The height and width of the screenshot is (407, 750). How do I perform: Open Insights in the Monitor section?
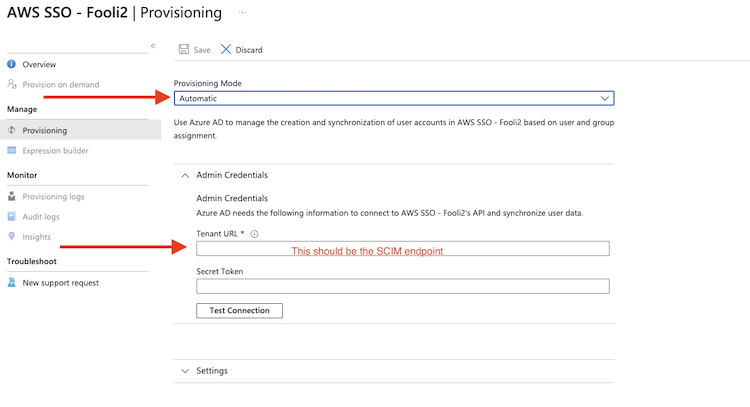click(36, 237)
